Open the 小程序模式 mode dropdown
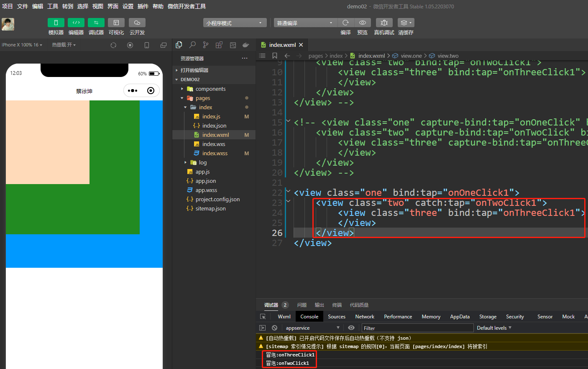This screenshot has width=588, height=369. point(235,23)
